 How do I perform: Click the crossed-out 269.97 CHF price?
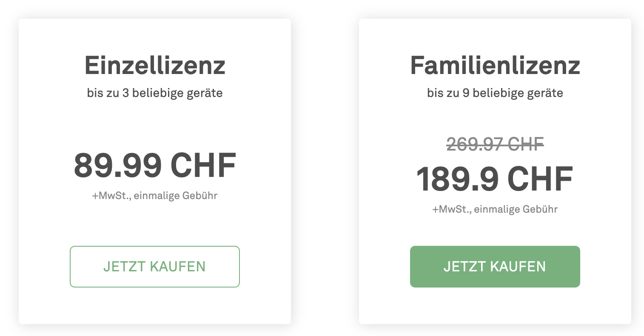[495, 144]
